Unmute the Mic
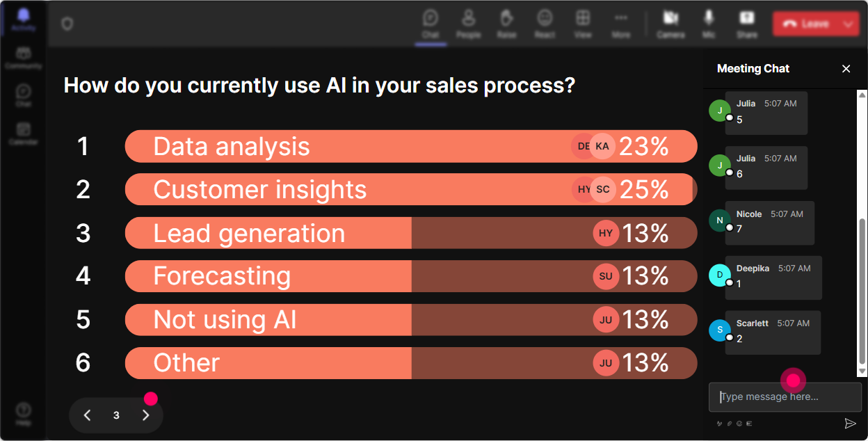 click(x=709, y=24)
